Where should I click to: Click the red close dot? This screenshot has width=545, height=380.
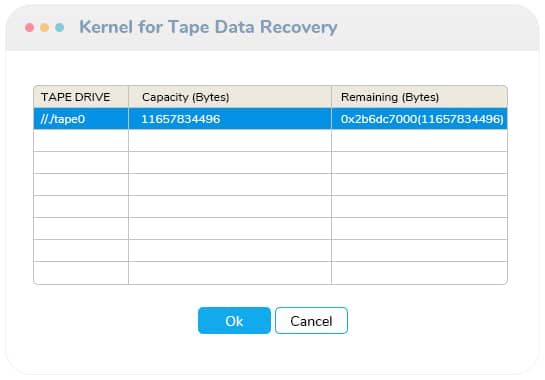[x=30, y=27]
